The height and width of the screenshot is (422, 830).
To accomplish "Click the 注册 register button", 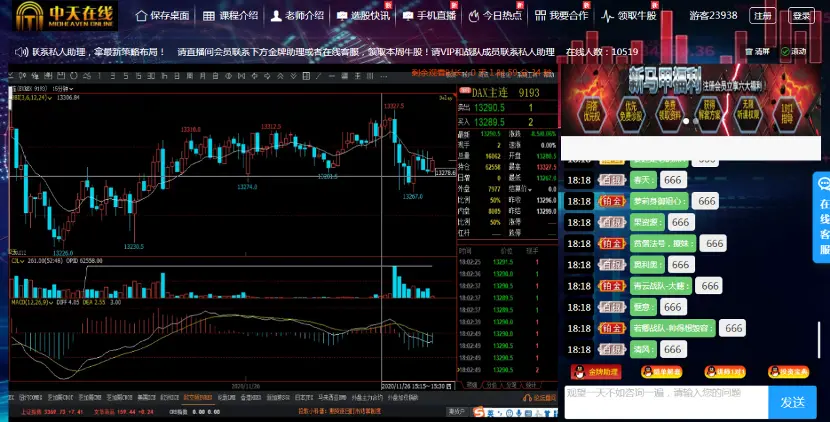I will [x=762, y=16].
